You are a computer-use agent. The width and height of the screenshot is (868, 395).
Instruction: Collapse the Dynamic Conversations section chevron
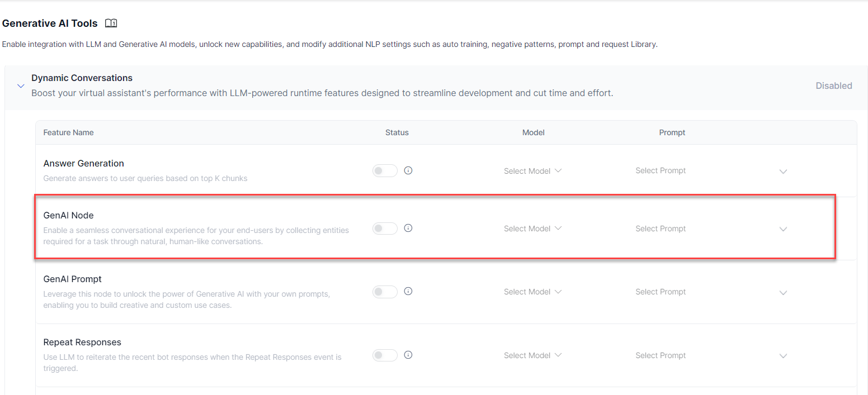[x=21, y=86]
